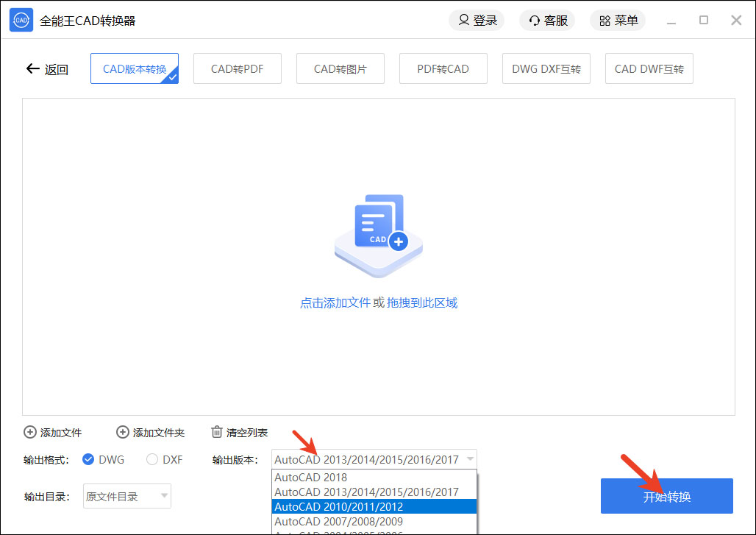Contact 客服 customer service
Viewport: 756px width, 535px height.
[547, 21]
